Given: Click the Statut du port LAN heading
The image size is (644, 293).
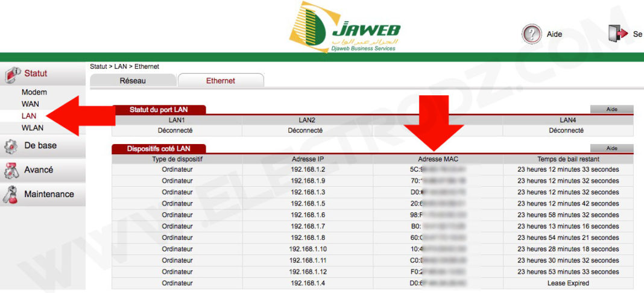Looking at the screenshot, I should (x=159, y=110).
